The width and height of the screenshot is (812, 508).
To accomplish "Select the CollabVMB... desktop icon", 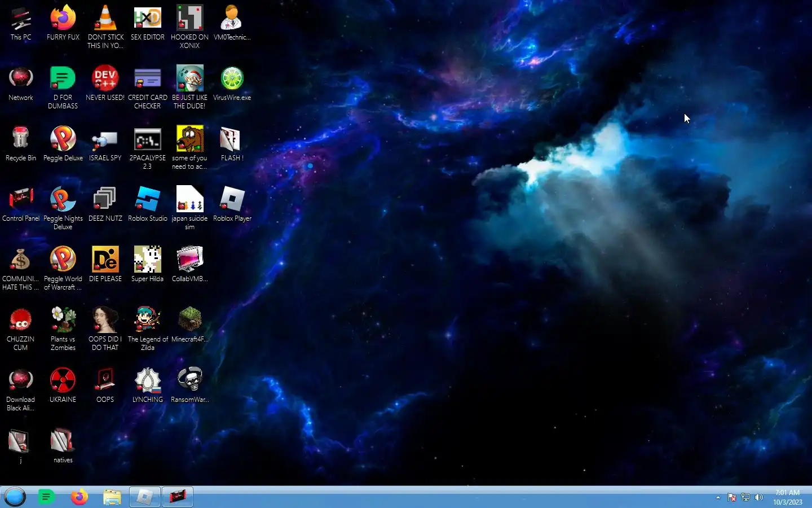I will coord(189,265).
